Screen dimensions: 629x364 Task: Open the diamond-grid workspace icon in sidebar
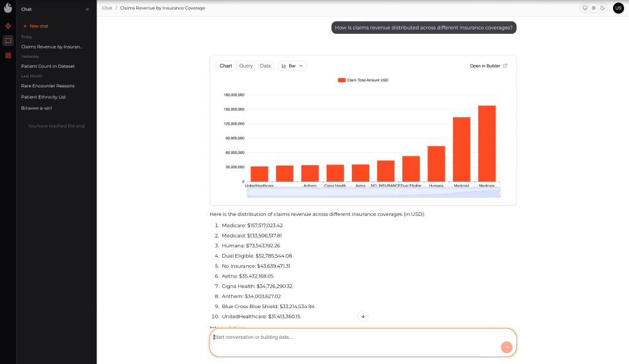(x=8, y=26)
